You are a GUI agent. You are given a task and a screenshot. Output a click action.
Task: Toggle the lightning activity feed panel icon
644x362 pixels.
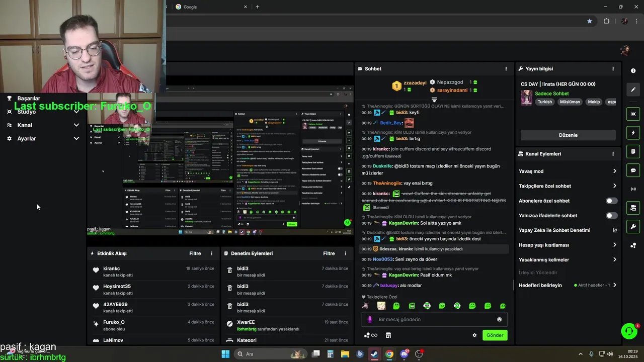(x=633, y=133)
